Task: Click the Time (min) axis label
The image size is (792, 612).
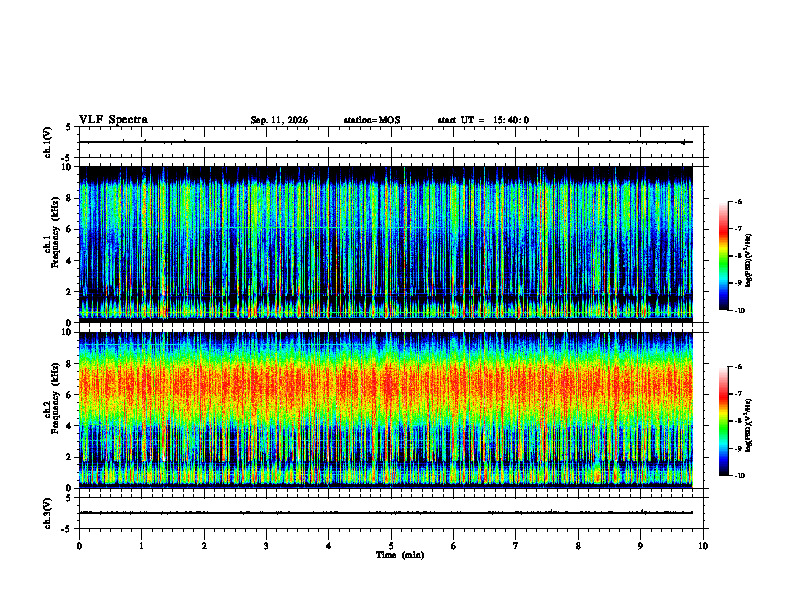Action: [400, 555]
